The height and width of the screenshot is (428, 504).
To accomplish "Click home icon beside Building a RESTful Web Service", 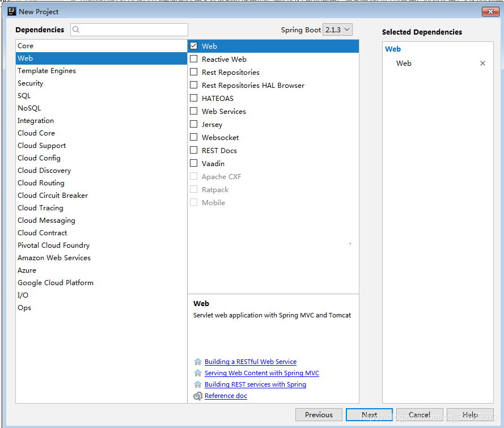I will [198, 362].
